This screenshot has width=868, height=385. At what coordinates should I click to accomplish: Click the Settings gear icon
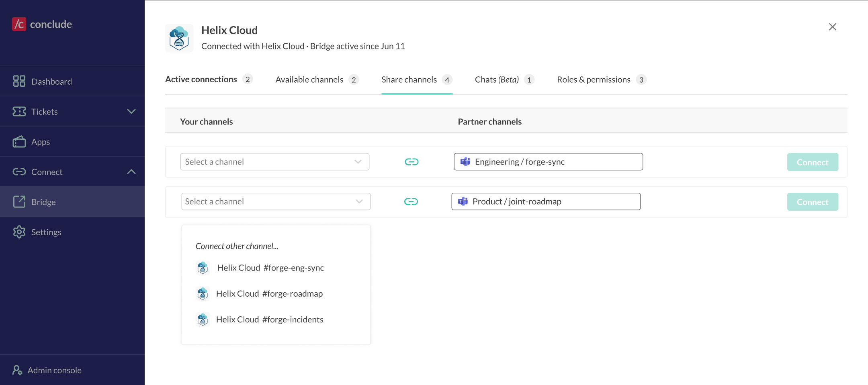(x=19, y=232)
